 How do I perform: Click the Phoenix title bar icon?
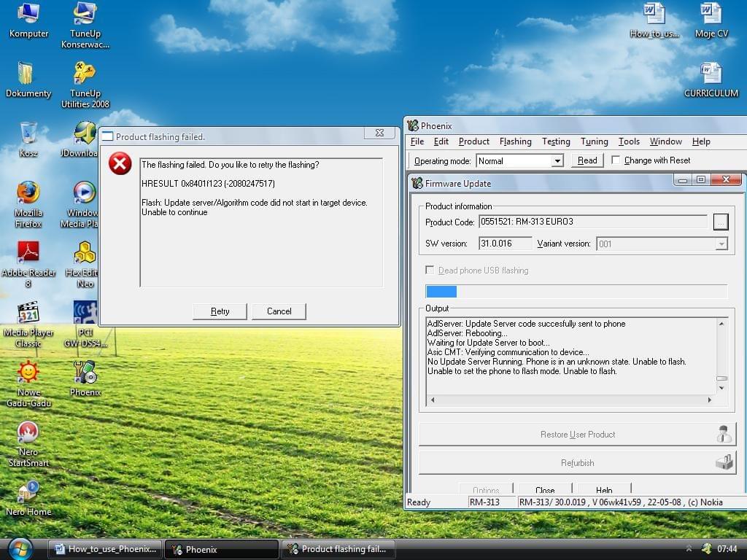pyautogui.click(x=413, y=125)
